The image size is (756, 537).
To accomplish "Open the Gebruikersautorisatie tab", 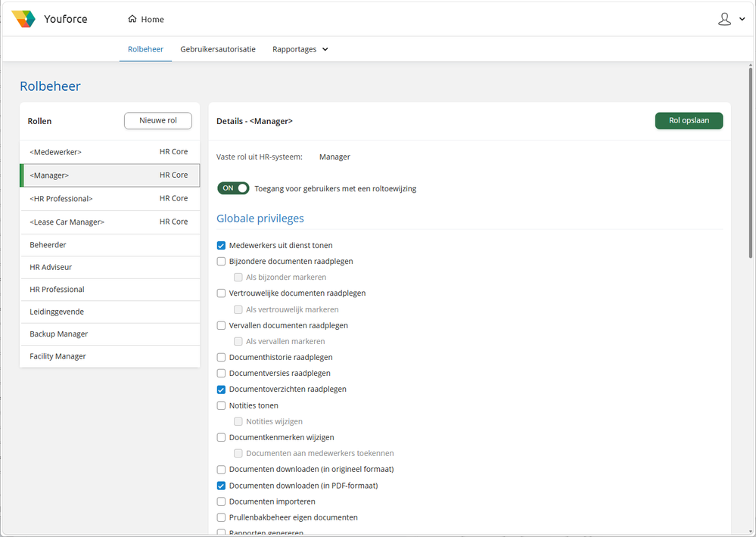I will pos(218,49).
